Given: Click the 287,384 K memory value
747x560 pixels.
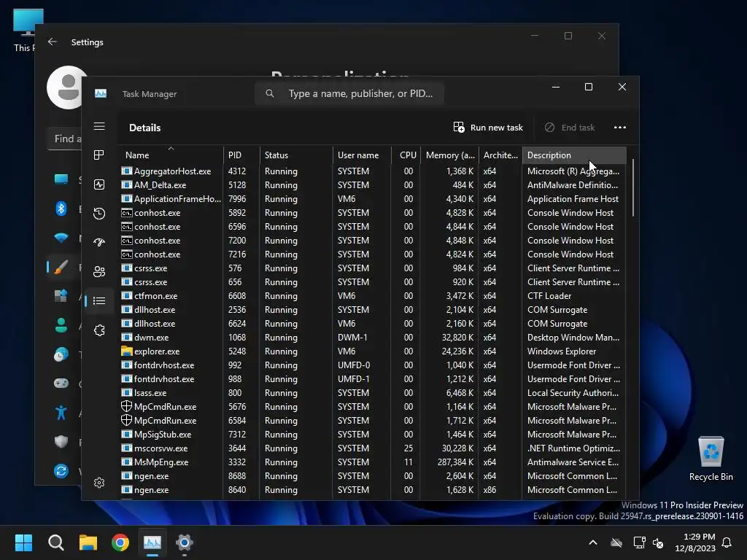Looking at the screenshot, I should (455, 462).
